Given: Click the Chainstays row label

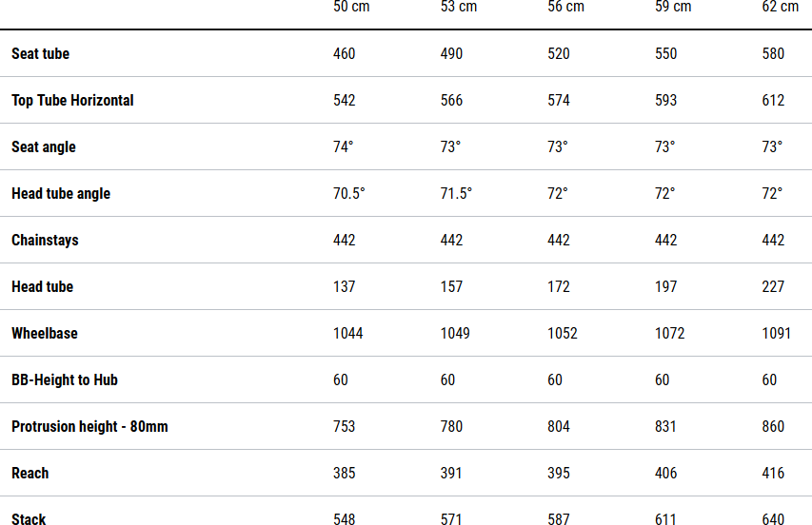Looking at the screenshot, I should [45, 241].
